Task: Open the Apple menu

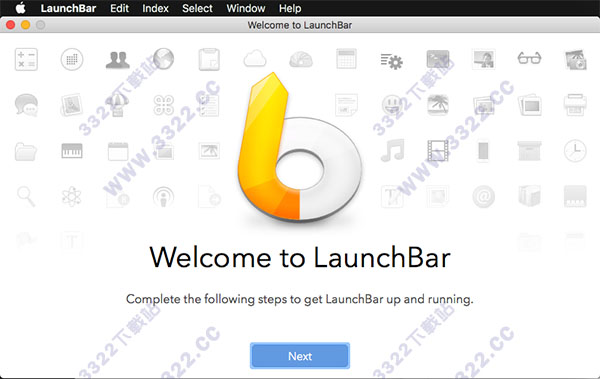Action: pos(20,8)
